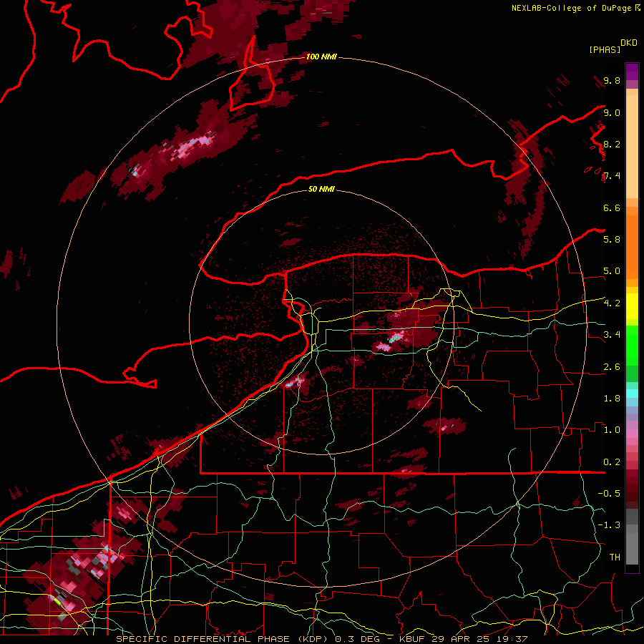Click the 4.2 value on the scale
The width and height of the screenshot is (644, 644).
pos(612,303)
